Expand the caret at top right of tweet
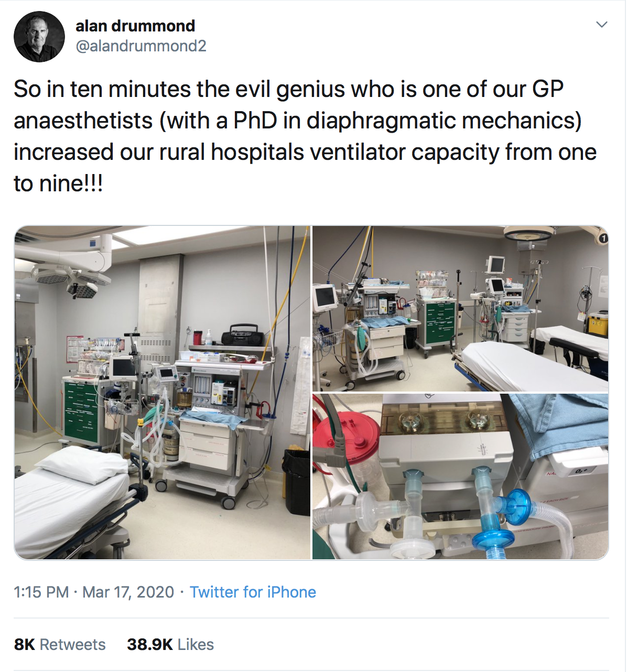The image size is (627, 672). click(x=601, y=24)
